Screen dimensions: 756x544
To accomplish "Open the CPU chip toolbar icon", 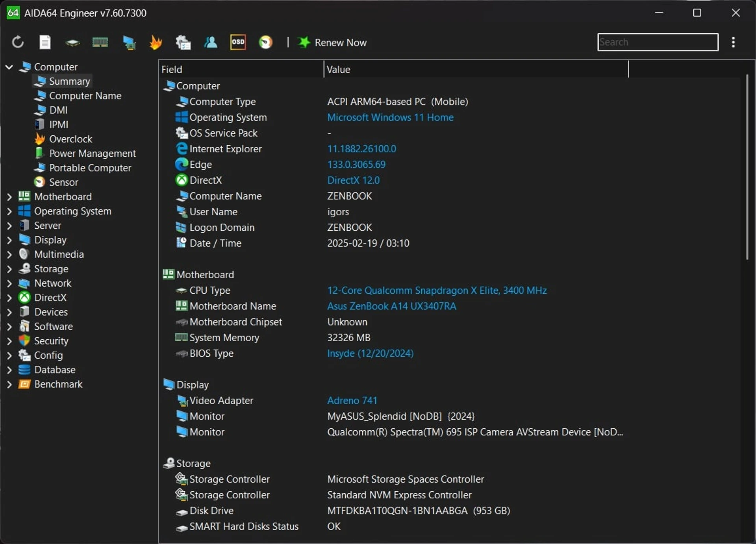I will pos(72,43).
